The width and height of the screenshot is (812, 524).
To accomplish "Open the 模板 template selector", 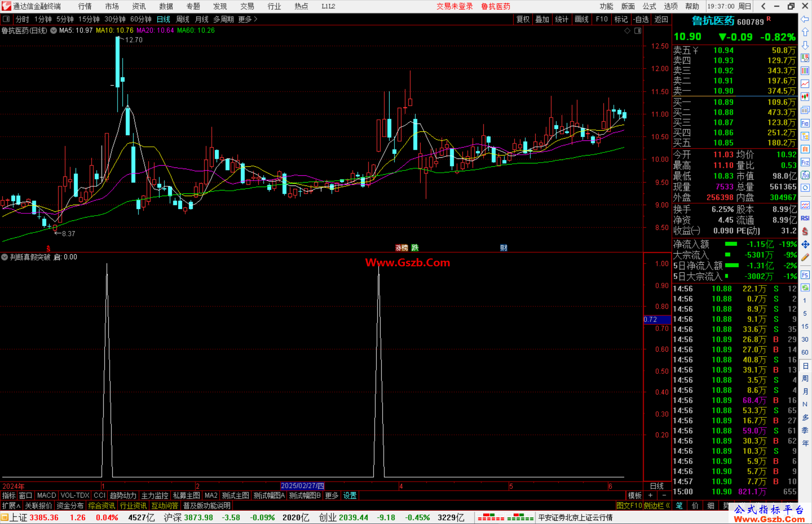I will 635,495.
